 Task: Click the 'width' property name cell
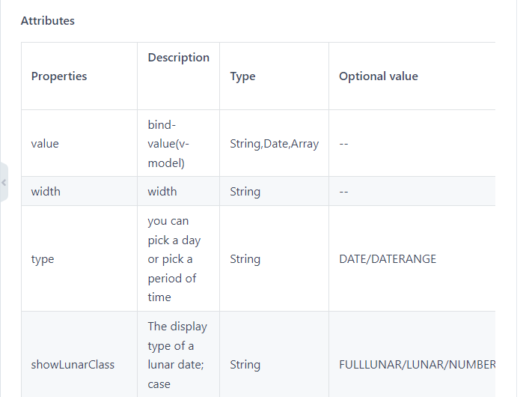pos(46,192)
